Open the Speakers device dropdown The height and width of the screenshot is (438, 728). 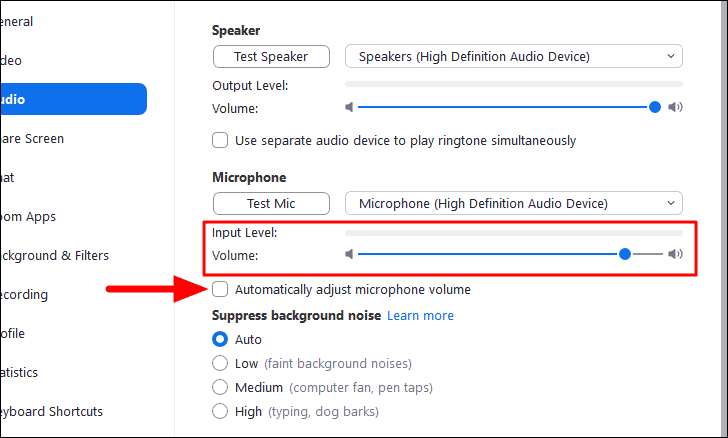coord(514,56)
